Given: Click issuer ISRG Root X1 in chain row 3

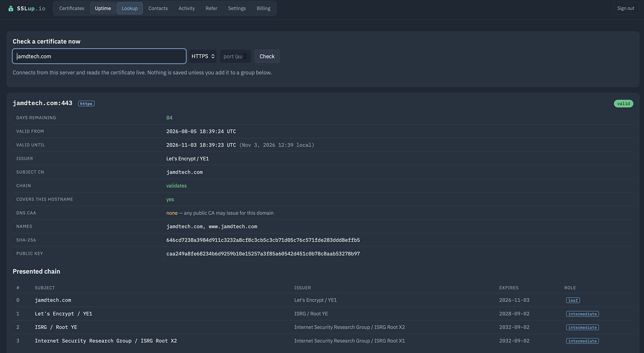Looking at the screenshot, I should pos(350,341).
